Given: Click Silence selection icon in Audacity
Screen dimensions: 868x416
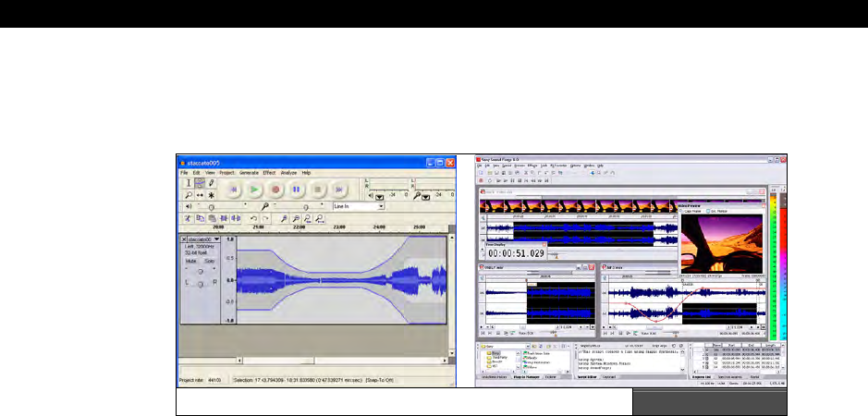Looking at the screenshot, I should pyautogui.click(x=236, y=219).
